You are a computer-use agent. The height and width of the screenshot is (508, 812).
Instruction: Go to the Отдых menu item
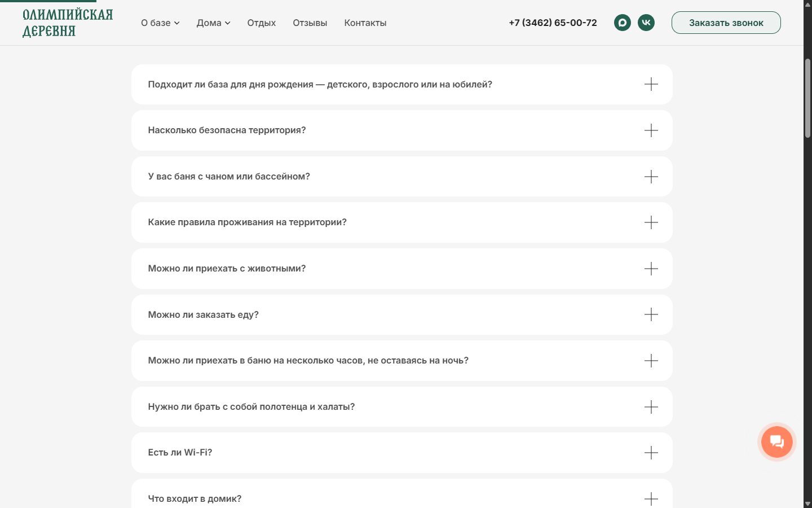click(261, 23)
